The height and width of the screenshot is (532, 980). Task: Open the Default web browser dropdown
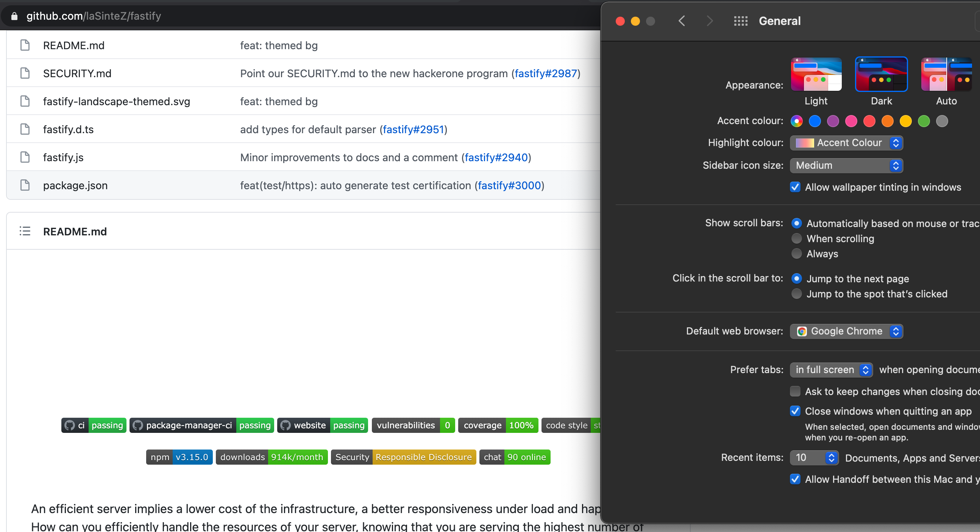(846, 331)
